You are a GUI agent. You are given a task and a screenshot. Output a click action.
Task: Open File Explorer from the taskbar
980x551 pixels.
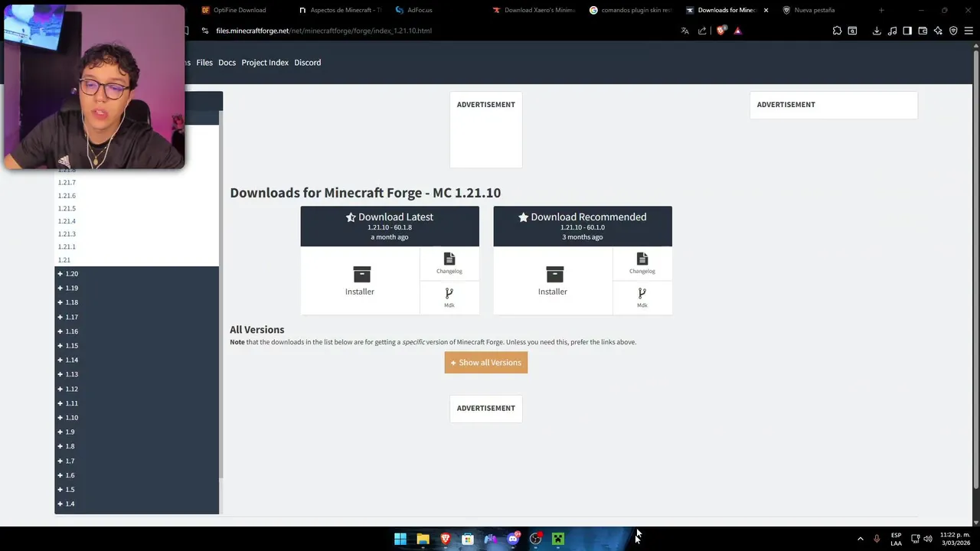point(423,539)
